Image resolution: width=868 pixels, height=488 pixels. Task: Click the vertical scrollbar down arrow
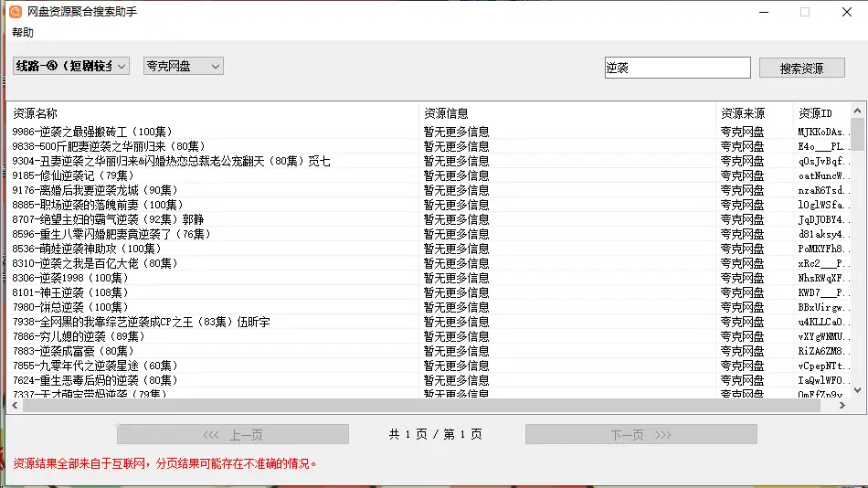point(857,390)
